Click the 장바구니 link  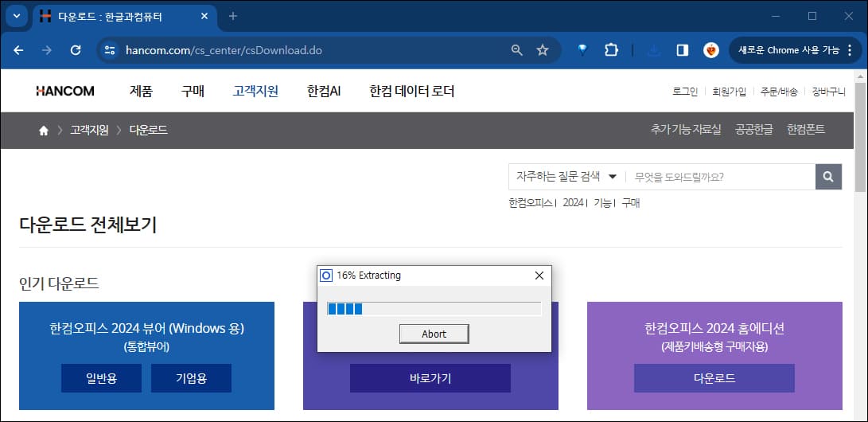829,92
